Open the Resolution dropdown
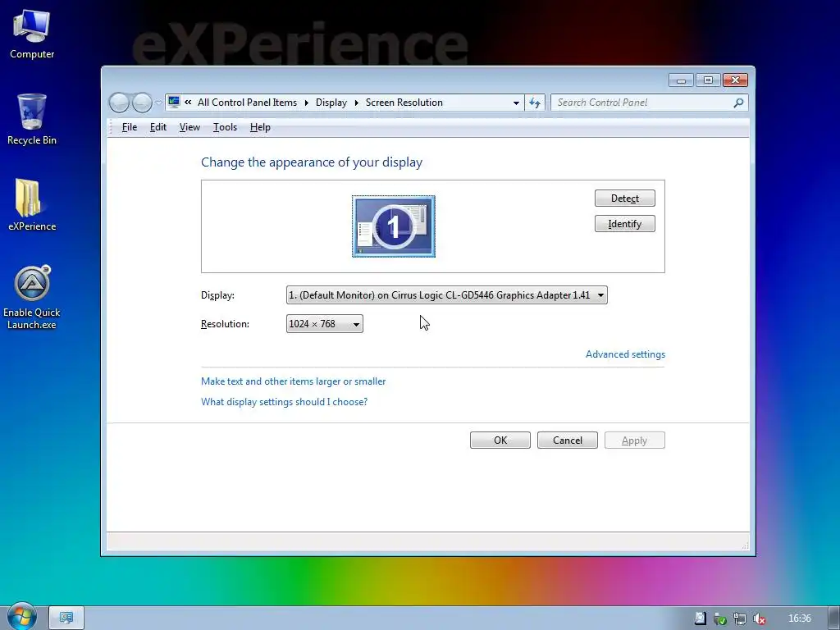 click(x=325, y=323)
